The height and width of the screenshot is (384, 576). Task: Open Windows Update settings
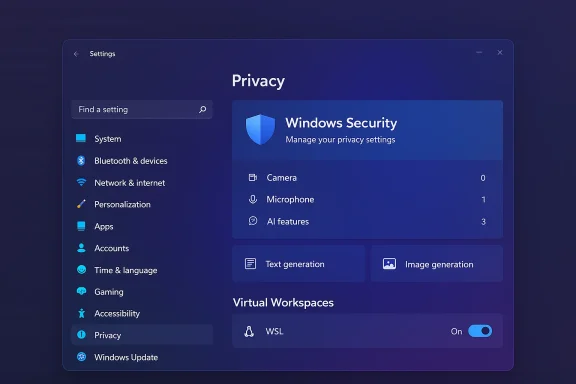coord(142,357)
